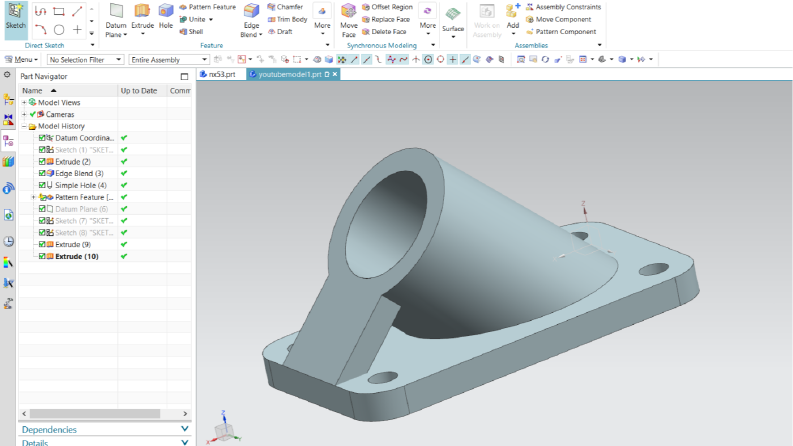Toggle the Simple Hole (4) checkbox

click(x=42, y=185)
